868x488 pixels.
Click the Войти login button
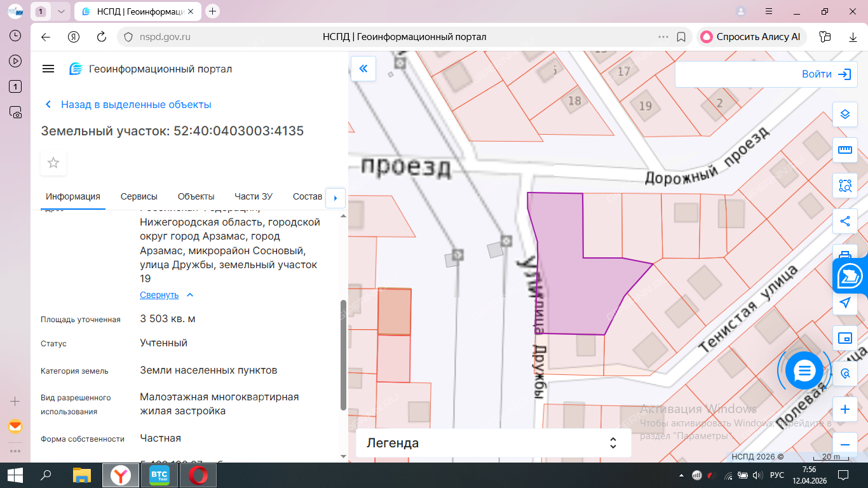click(825, 74)
